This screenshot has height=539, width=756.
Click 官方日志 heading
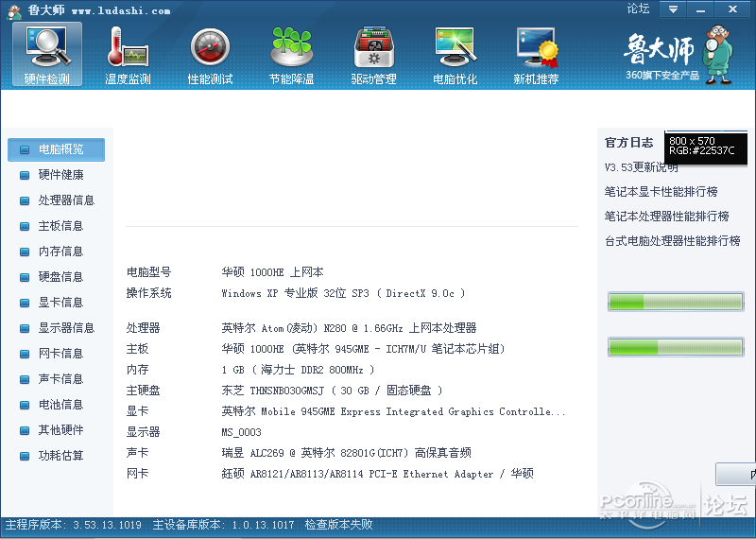coord(629,143)
